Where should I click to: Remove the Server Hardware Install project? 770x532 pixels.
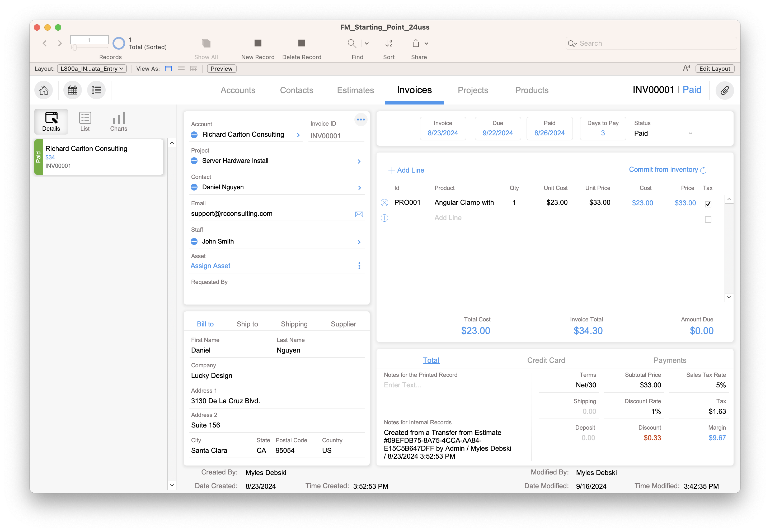pyautogui.click(x=194, y=161)
